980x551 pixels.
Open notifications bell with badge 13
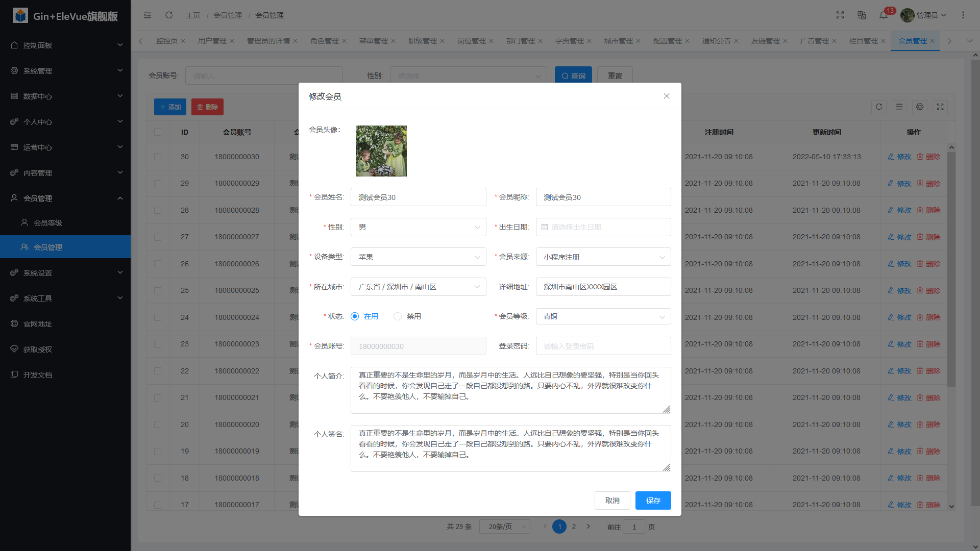pyautogui.click(x=884, y=15)
